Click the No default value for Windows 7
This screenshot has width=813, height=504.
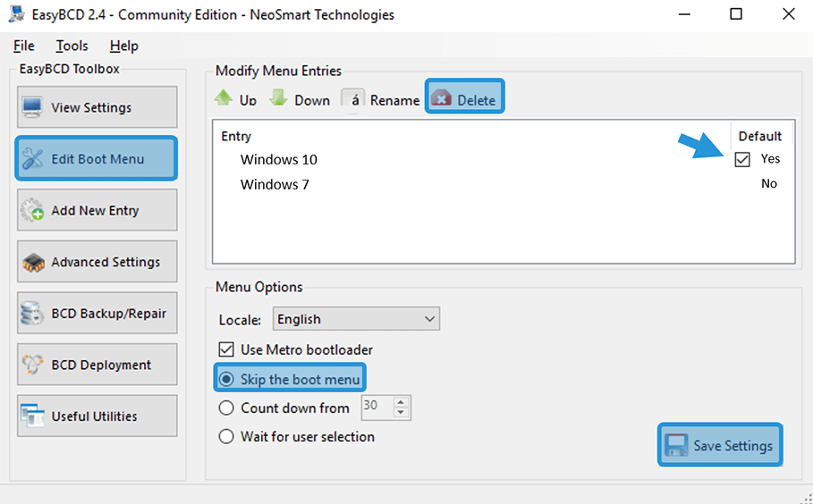pos(769,183)
